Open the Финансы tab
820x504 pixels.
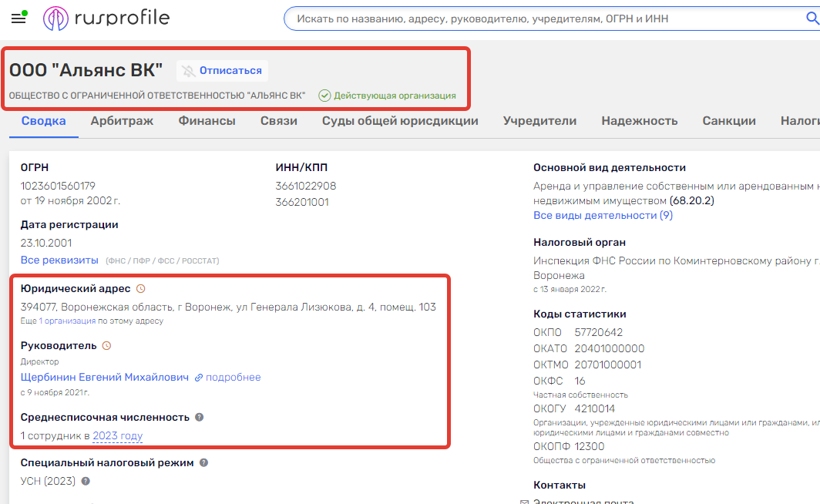point(207,121)
